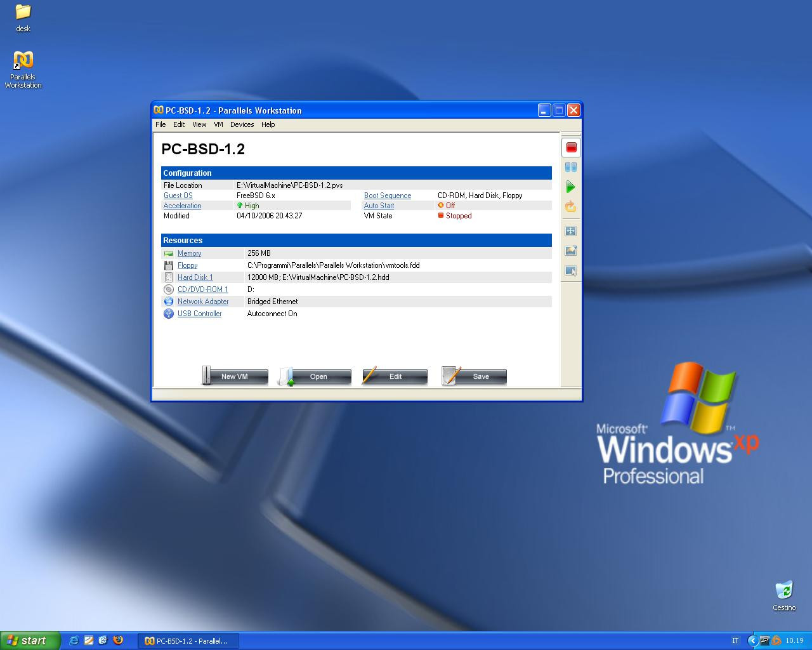Viewport: 812px width, 650px height.
Task: Click the '04/10/2006 20.43.27' modified date
Action: (x=270, y=216)
